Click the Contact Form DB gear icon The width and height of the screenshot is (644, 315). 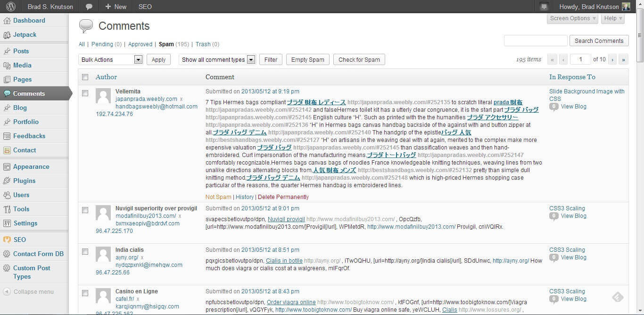coord(7,254)
